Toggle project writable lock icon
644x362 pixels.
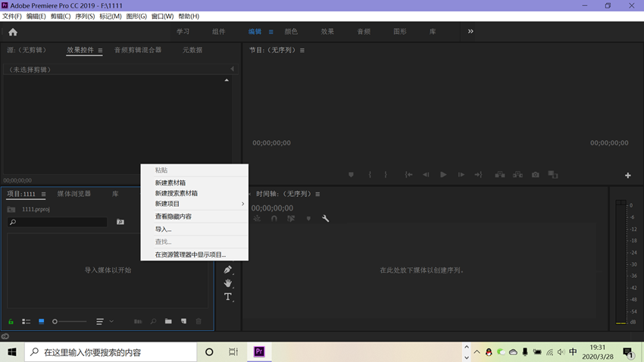(11, 322)
